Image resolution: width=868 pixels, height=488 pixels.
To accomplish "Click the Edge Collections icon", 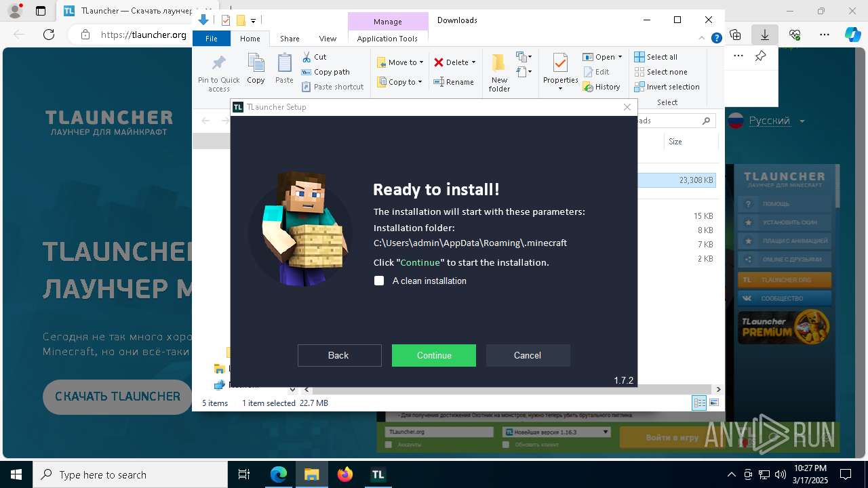I will point(735,35).
